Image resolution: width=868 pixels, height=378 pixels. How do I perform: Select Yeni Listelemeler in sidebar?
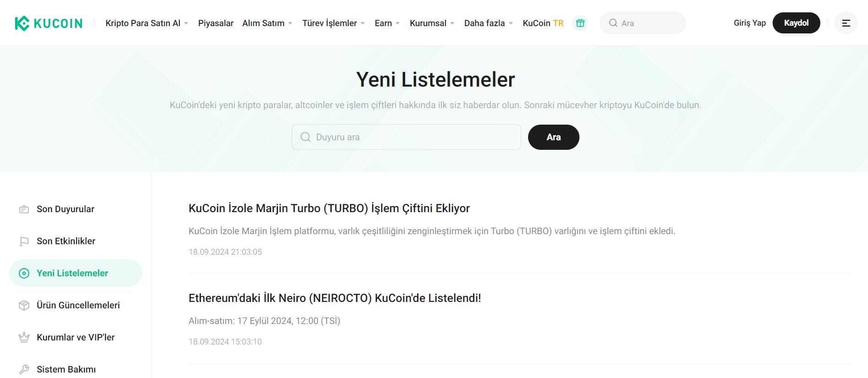coord(76,274)
